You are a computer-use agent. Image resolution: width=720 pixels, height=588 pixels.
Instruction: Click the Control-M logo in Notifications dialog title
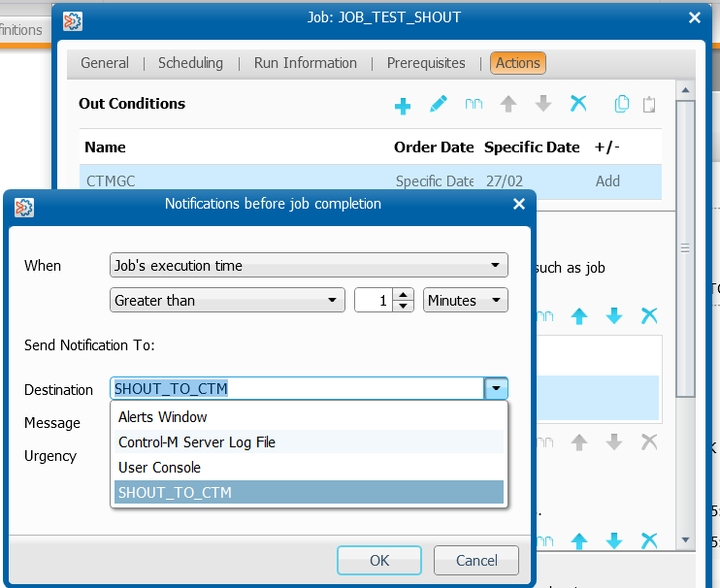(24, 208)
